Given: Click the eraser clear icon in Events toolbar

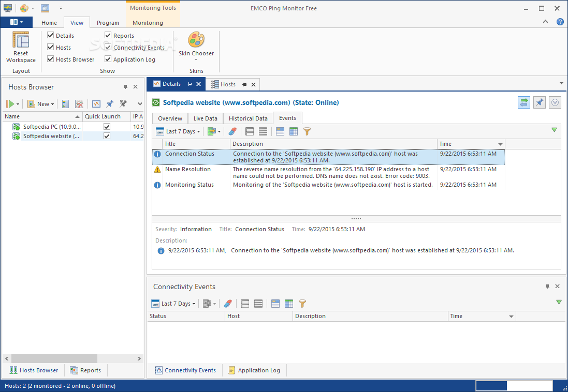Looking at the screenshot, I should point(232,131).
